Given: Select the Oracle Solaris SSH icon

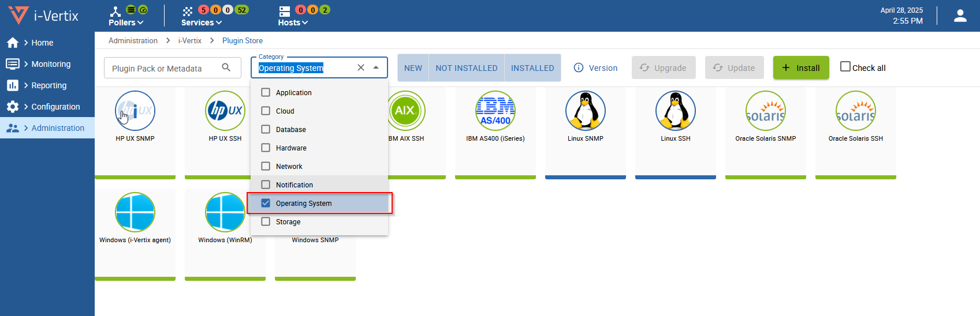Looking at the screenshot, I should tap(856, 111).
